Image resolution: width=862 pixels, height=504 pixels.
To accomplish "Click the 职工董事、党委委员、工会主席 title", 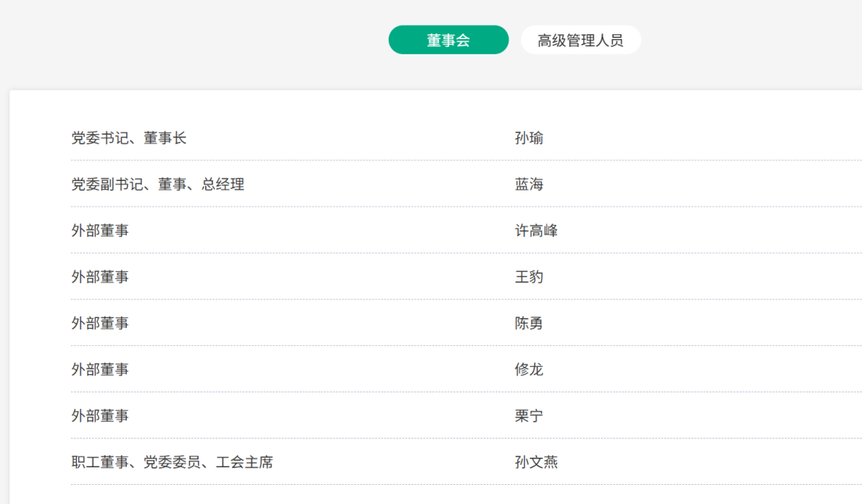I will [x=172, y=462].
